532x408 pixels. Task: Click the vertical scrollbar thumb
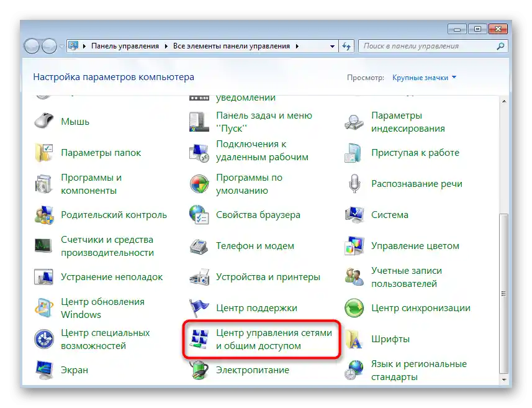pyautogui.click(x=504, y=294)
